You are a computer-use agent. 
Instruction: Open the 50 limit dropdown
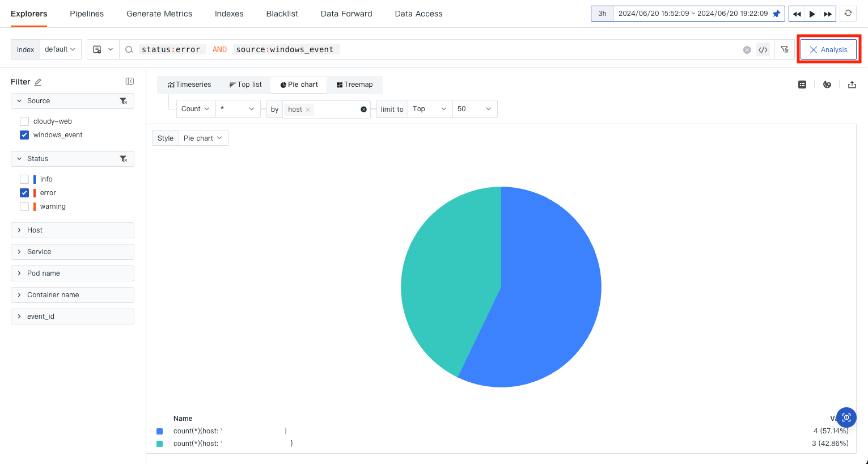(475, 109)
